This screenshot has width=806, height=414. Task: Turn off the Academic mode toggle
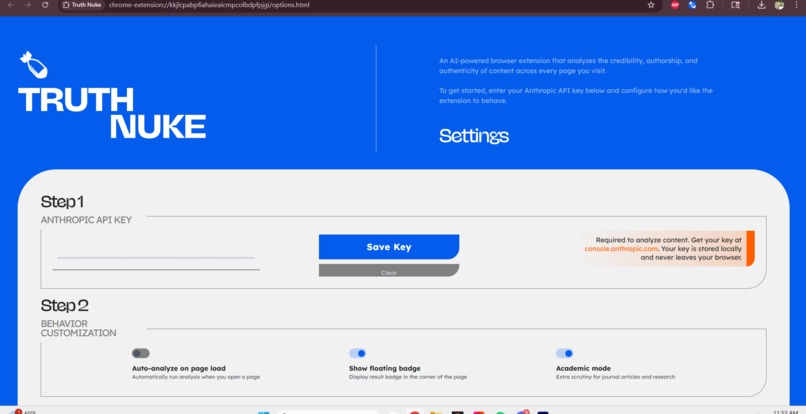click(x=564, y=353)
